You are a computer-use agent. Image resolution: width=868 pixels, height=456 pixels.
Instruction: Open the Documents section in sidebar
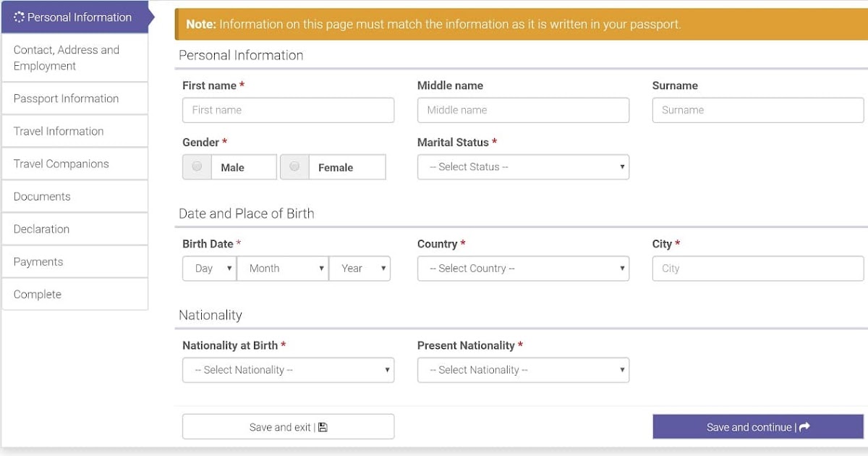pos(42,196)
